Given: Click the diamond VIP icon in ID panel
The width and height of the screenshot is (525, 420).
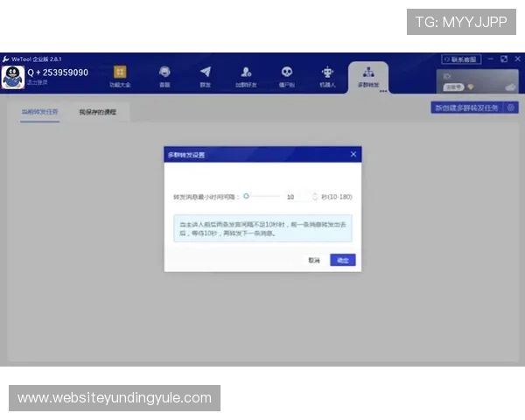Looking at the screenshot, I should (x=471, y=87).
